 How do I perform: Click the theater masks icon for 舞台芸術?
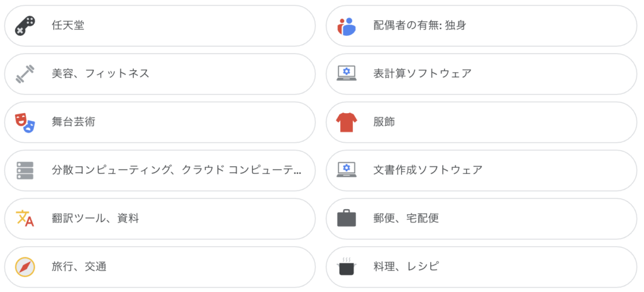[x=25, y=122]
